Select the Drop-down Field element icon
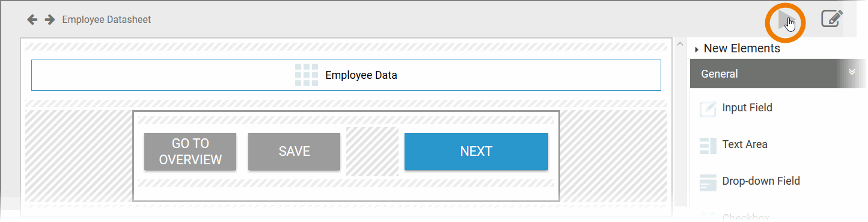Screen dimensions: 868x222 coord(708,182)
